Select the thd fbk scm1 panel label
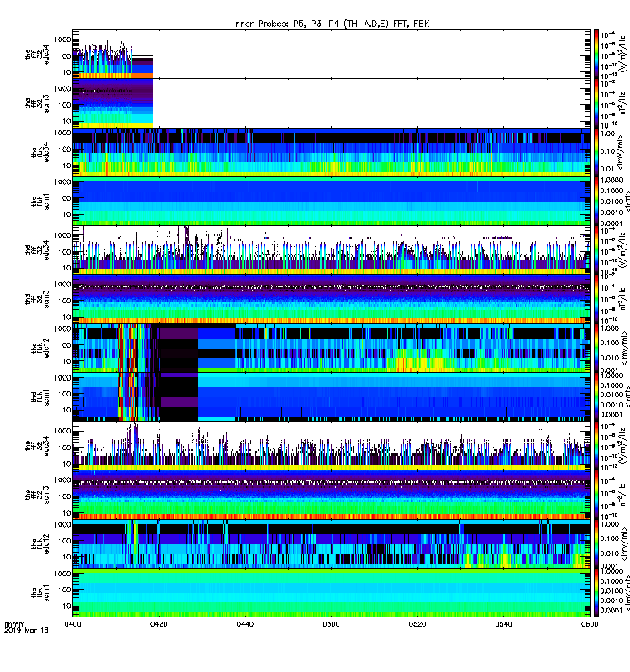Image resolution: width=630 pixels, height=672 pixels. (40, 397)
